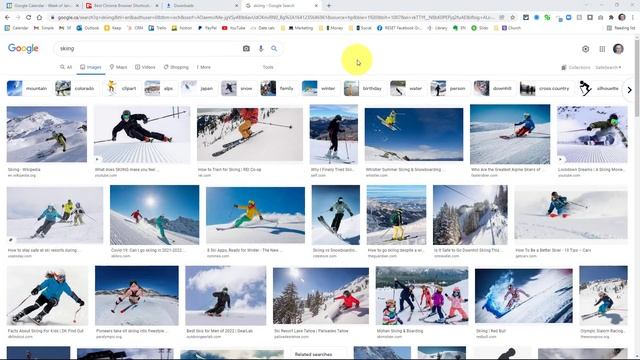Open the Trello bookmark
This screenshot has height=360, width=640.
158,28
